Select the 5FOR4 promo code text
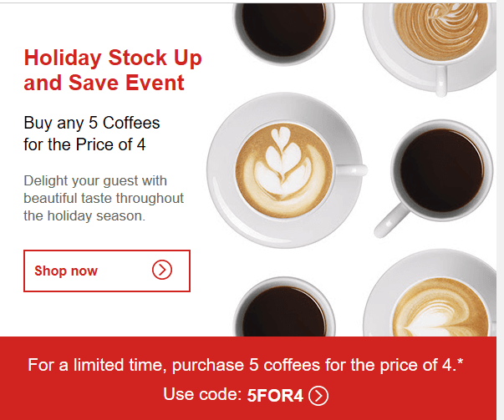Screen dimensions: 504x420 click(275, 396)
